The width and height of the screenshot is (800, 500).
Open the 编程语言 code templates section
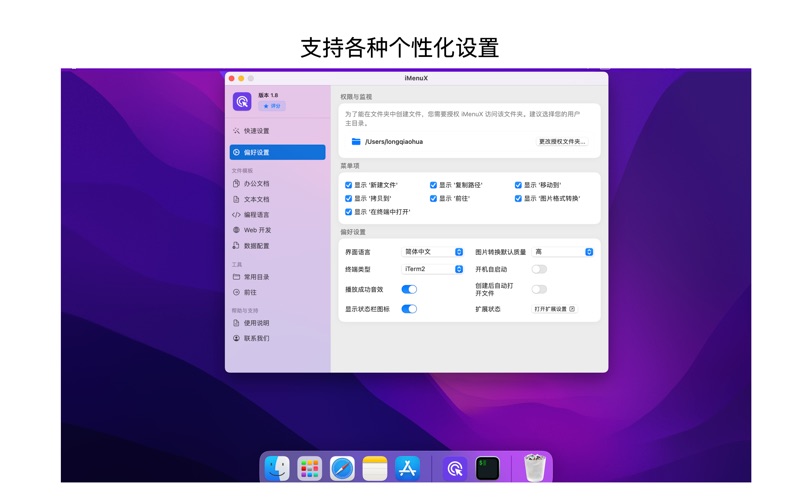click(x=256, y=215)
